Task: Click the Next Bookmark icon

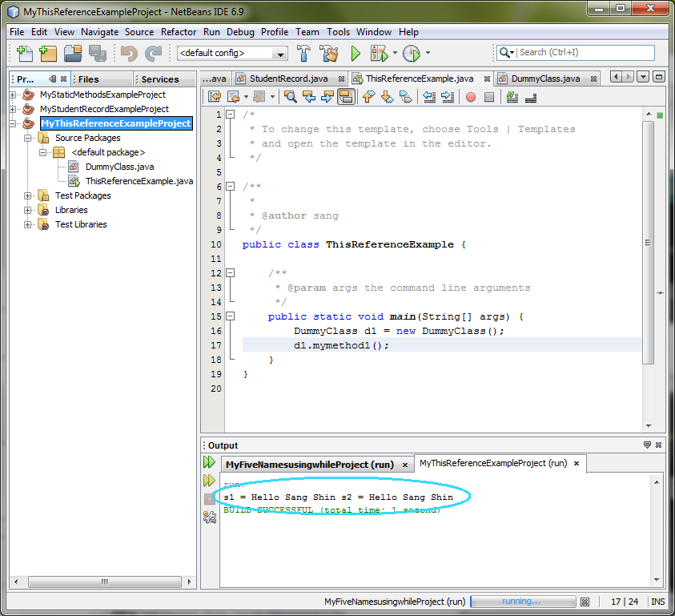Action: pyautogui.click(x=387, y=97)
